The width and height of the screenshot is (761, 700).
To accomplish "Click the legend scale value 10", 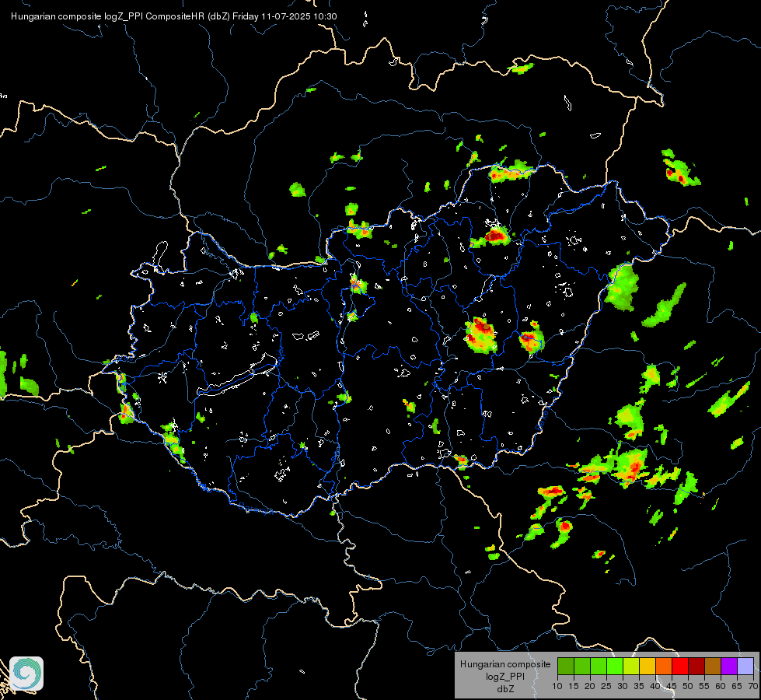I will (x=557, y=687).
